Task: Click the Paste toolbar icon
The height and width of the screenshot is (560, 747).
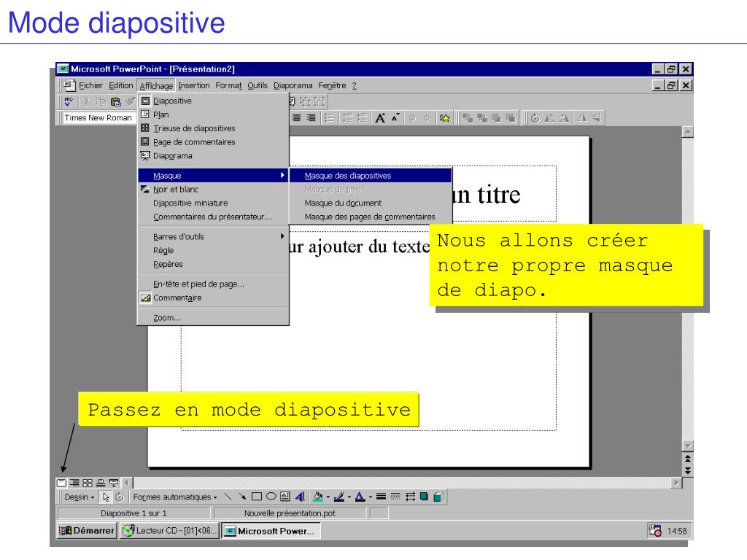Action: [x=116, y=102]
